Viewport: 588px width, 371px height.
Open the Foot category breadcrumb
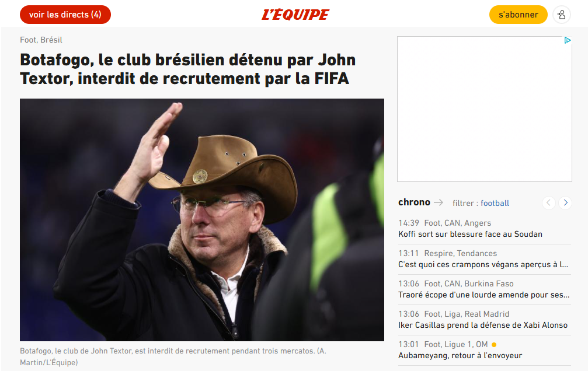click(28, 40)
